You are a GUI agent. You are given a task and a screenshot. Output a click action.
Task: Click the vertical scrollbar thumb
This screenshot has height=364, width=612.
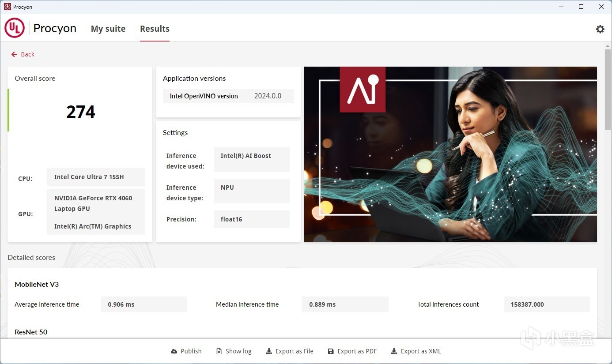608,90
